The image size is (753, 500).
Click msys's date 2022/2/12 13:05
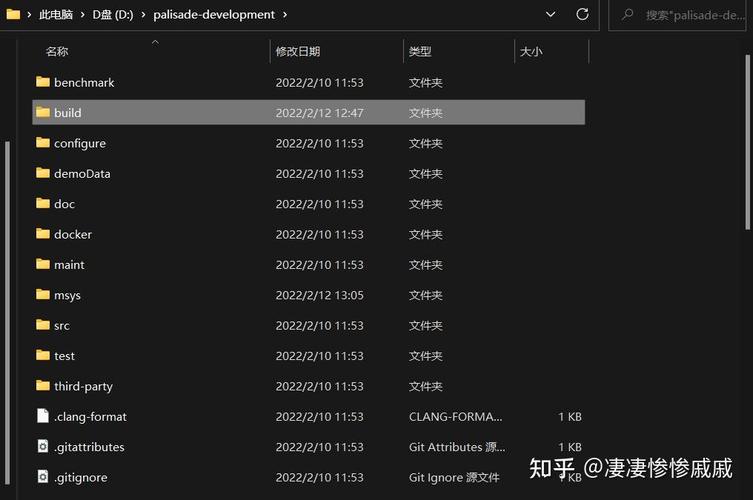coord(319,295)
